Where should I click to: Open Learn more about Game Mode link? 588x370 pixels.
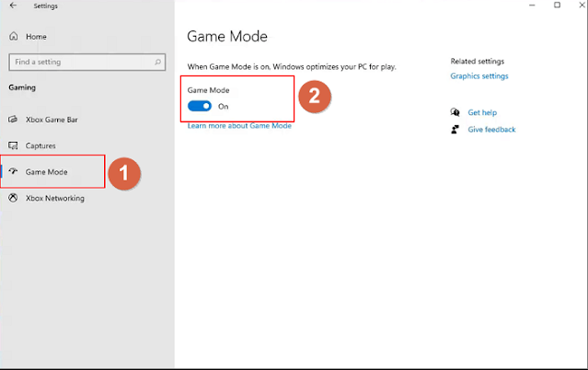(x=239, y=126)
